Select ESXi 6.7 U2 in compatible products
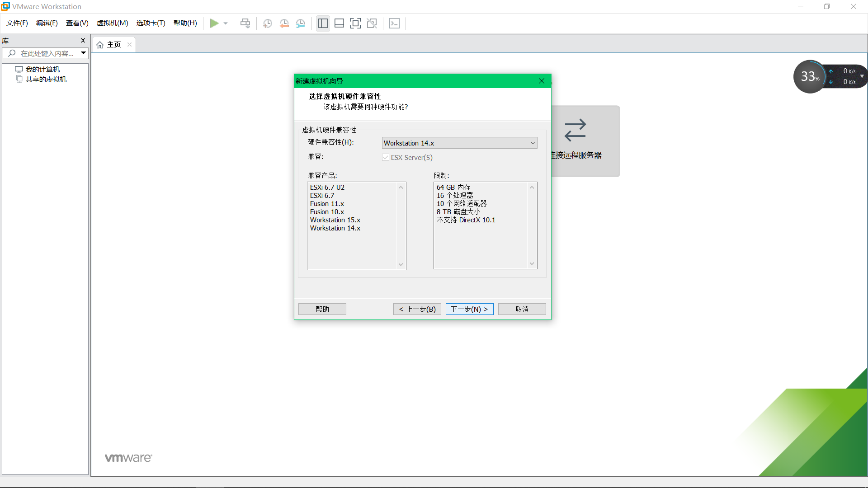868x488 pixels. click(327, 188)
